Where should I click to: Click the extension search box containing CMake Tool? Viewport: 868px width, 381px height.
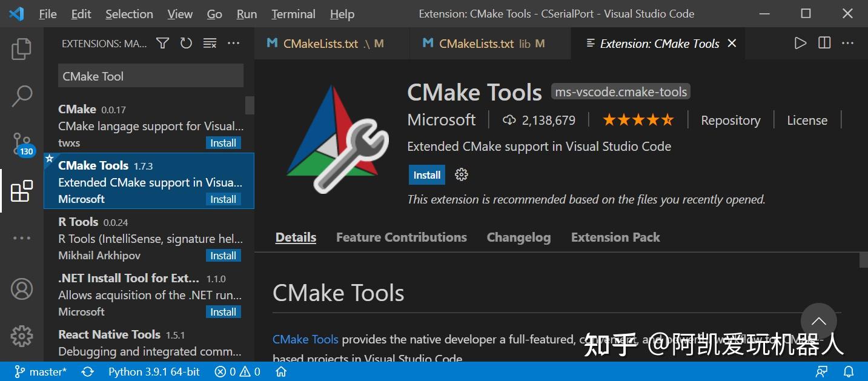[150, 76]
